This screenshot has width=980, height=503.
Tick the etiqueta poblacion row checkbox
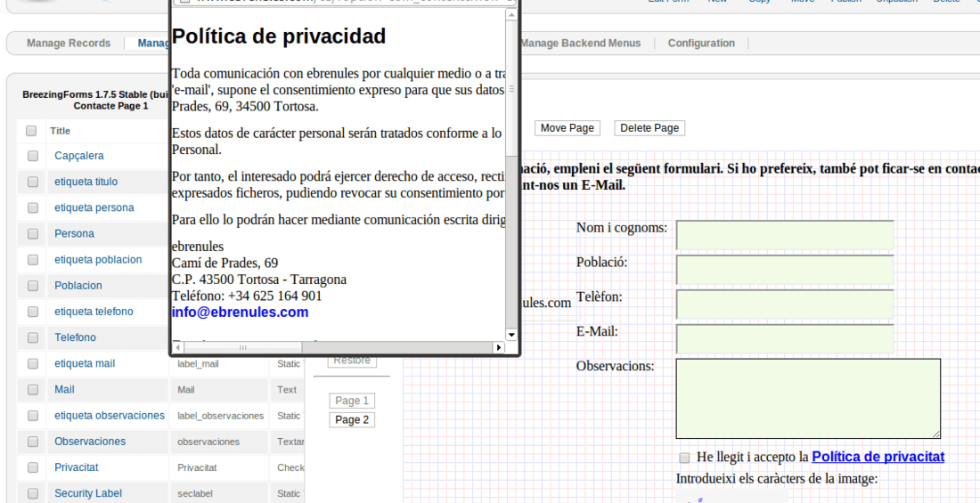[32, 259]
